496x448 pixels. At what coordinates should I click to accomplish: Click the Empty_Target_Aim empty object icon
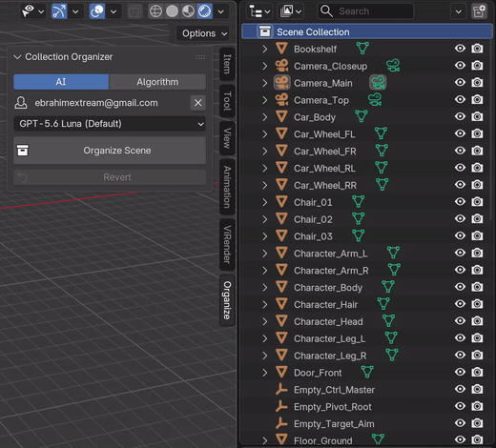click(281, 423)
